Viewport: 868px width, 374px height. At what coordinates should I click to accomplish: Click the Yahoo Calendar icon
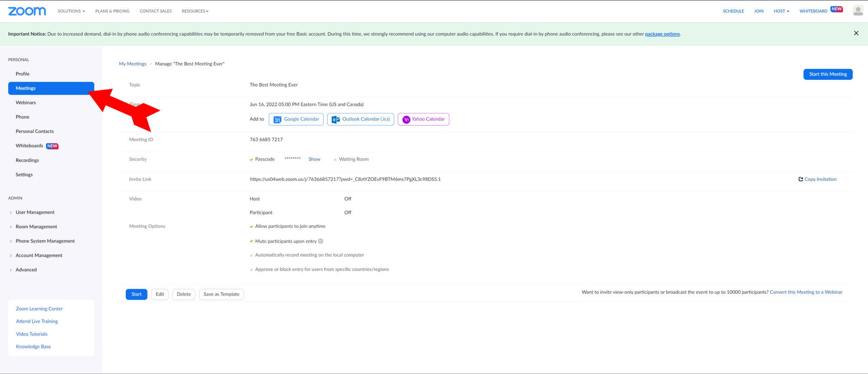(406, 119)
